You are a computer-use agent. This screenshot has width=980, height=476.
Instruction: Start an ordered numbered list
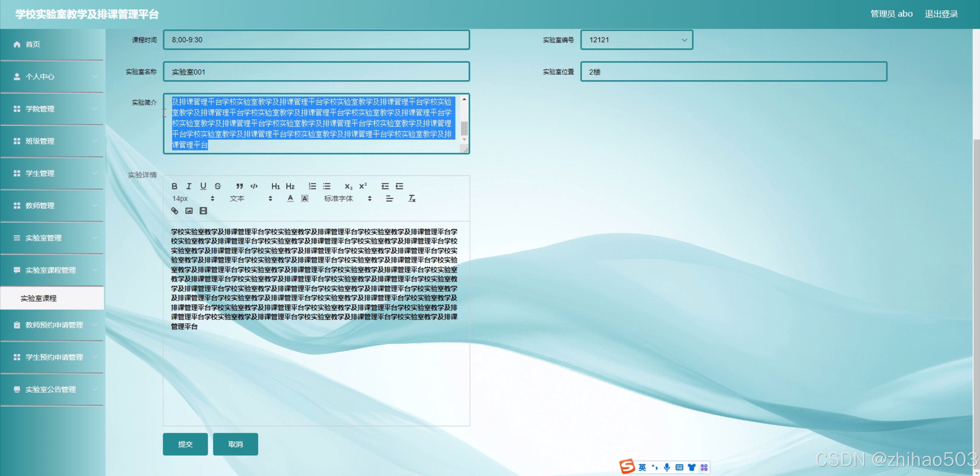312,186
